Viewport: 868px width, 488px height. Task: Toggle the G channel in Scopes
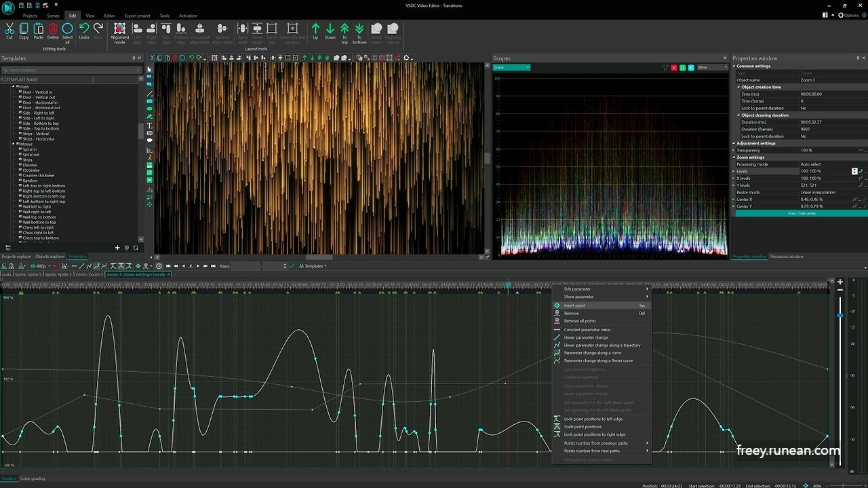tap(683, 67)
